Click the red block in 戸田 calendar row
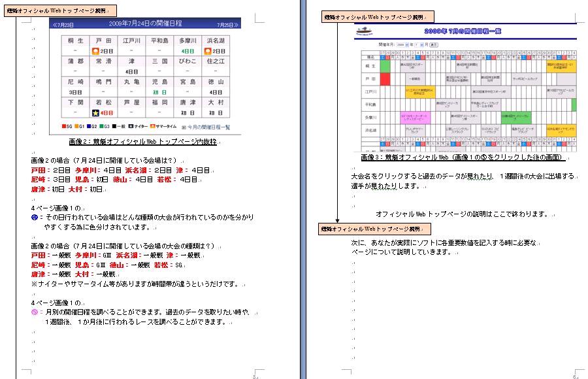 tap(385, 79)
